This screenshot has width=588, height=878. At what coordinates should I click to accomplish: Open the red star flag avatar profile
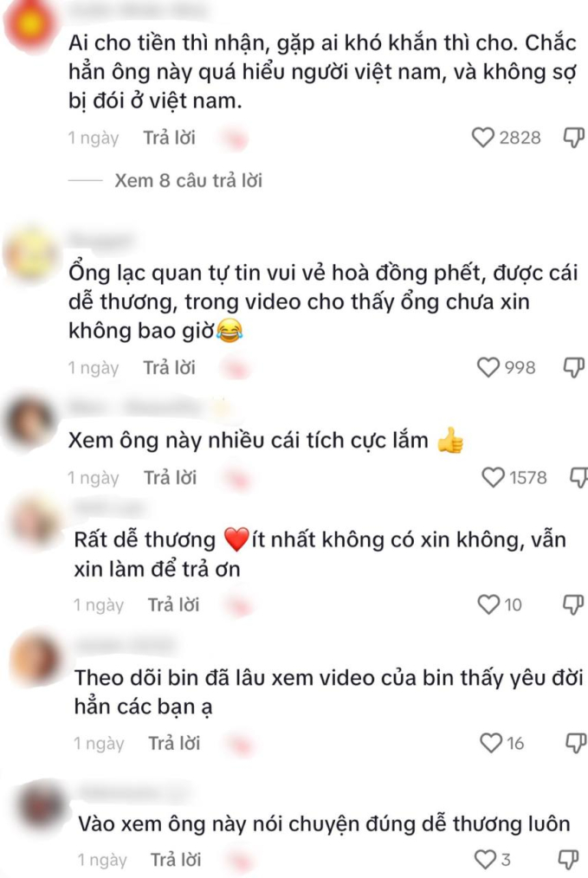click(x=31, y=23)
